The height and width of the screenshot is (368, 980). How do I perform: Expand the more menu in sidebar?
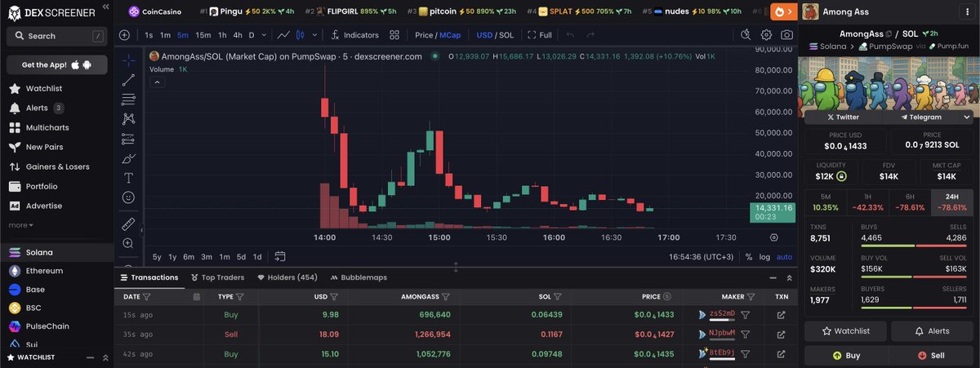pyautogui.click(x=21, y=224)
